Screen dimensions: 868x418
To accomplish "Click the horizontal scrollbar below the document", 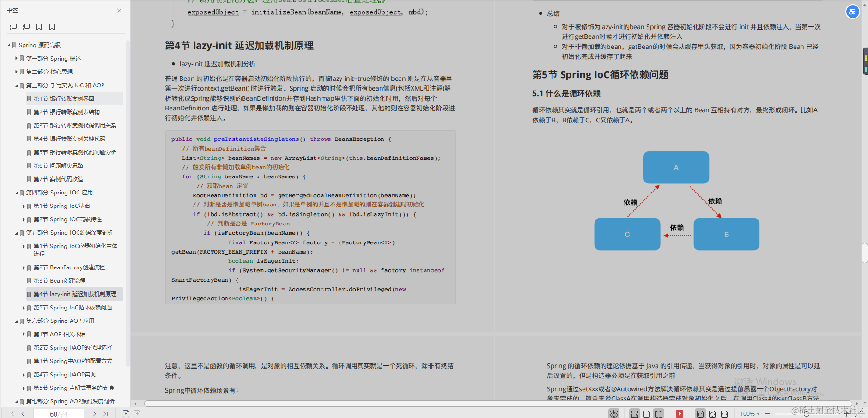I will (498, 404).
